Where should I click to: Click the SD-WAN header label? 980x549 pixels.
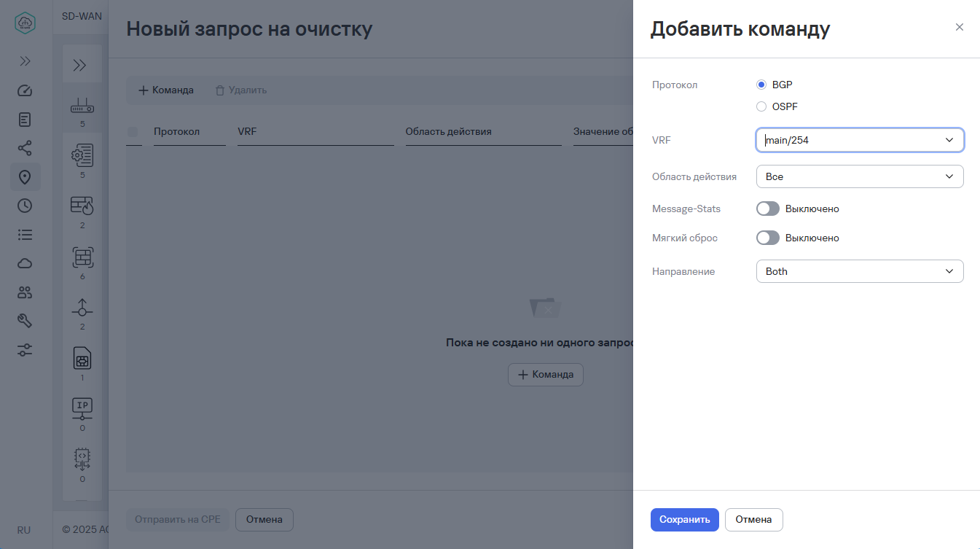(82, 15)
